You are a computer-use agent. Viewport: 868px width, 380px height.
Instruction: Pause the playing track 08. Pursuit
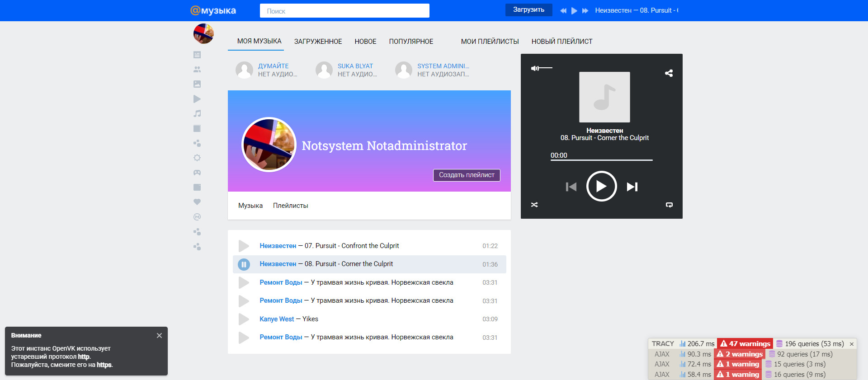pos(244,264)
